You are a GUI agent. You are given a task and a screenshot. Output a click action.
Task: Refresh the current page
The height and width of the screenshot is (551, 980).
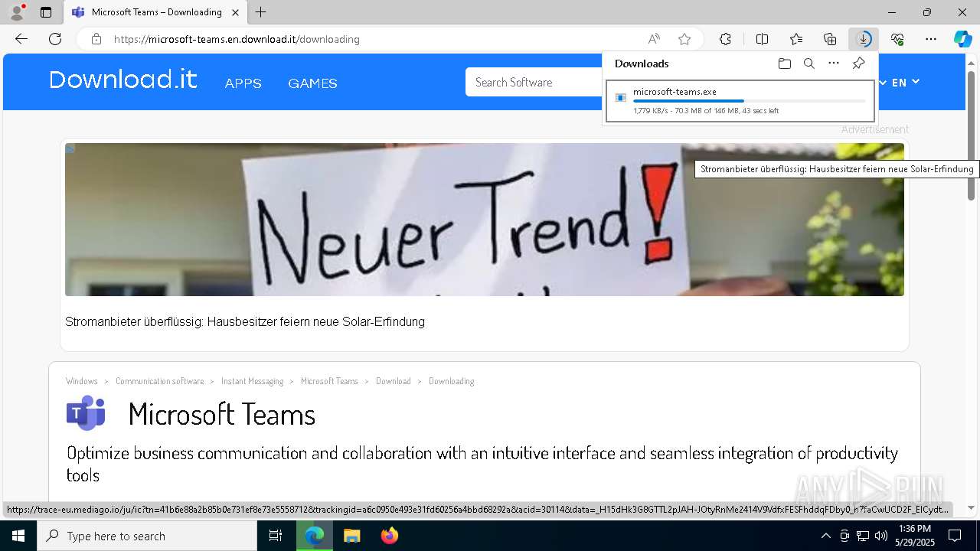click(55, 39)
